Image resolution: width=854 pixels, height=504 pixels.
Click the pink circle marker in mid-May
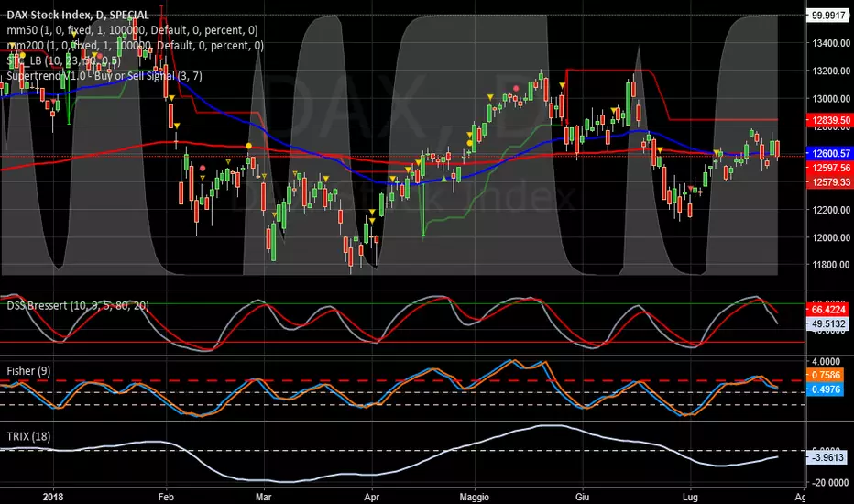point(516,88)
